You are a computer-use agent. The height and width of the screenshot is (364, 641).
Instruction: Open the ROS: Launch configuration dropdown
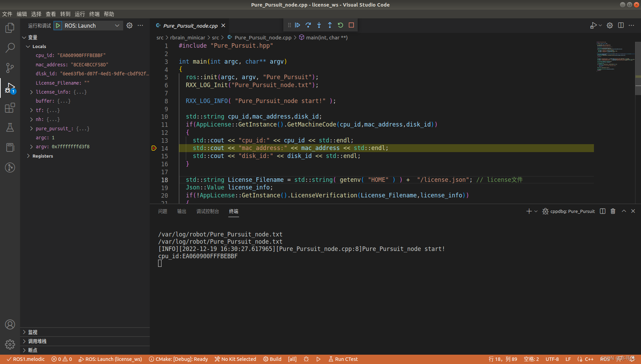(x=117, y=25)
